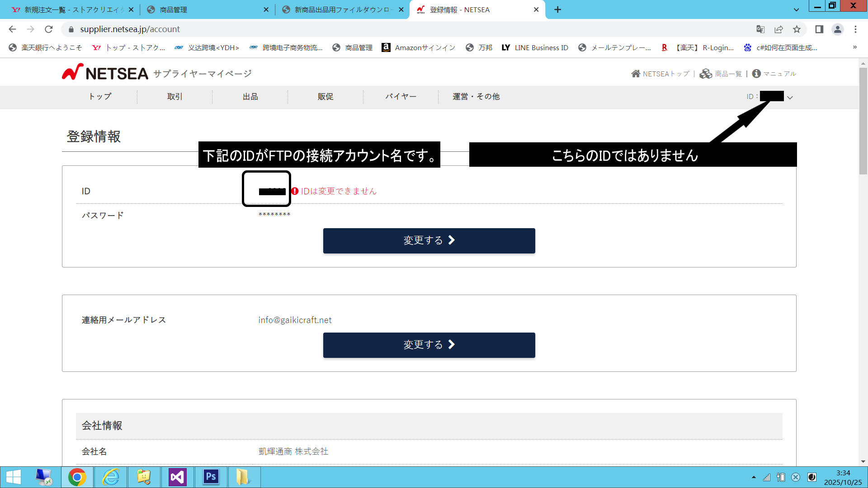Click the NETSEA logo in header
868x488 pixels.
click(x=105, y=73)
